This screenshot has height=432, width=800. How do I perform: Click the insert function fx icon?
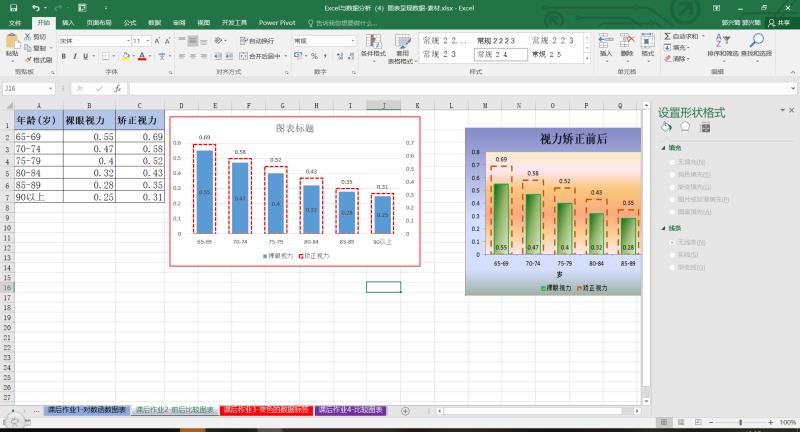tap(117, 88)
